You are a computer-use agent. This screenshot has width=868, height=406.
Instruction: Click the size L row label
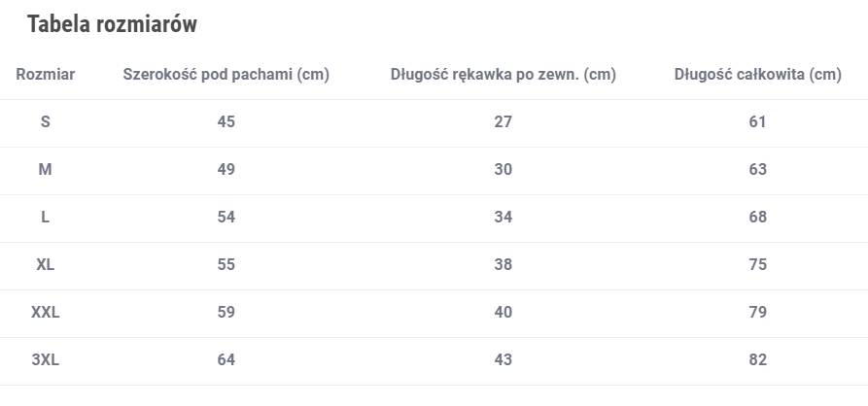(x=46, y=218)
